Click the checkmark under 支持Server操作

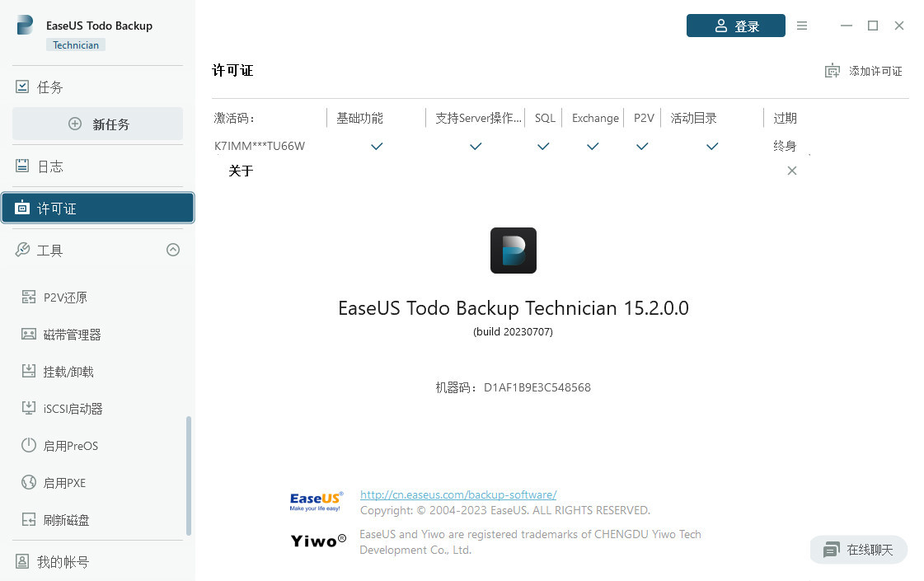[x=476, y=146]
